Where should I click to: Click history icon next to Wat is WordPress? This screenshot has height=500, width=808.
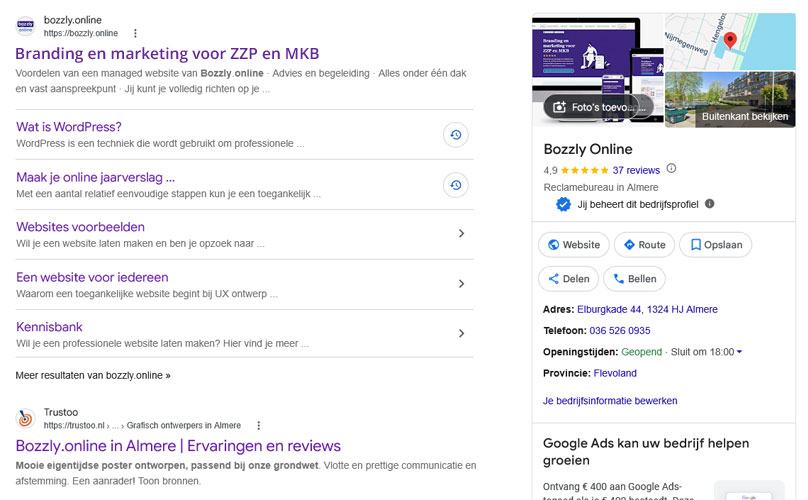click(x=456, y=135)
